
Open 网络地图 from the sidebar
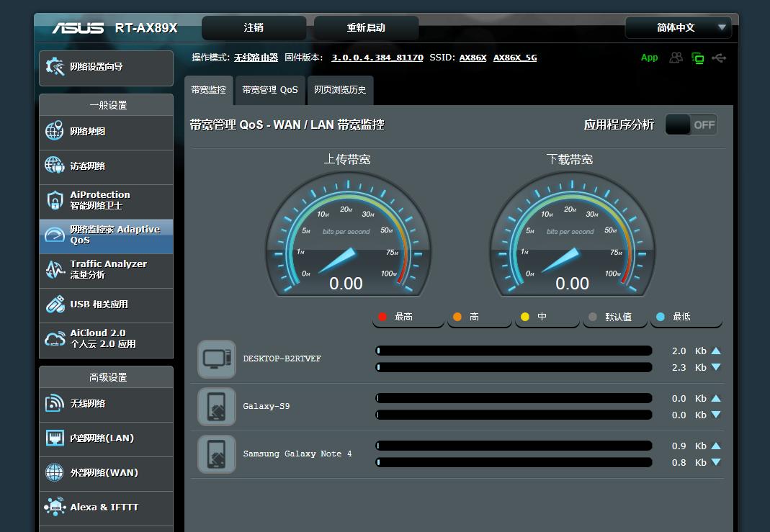[x=106, y=132]
